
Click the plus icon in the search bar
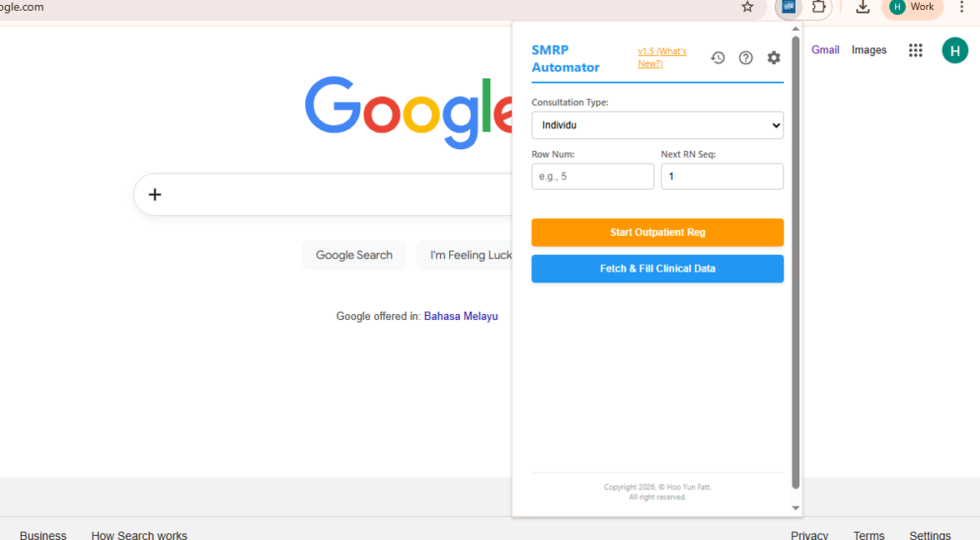(154, 194)
